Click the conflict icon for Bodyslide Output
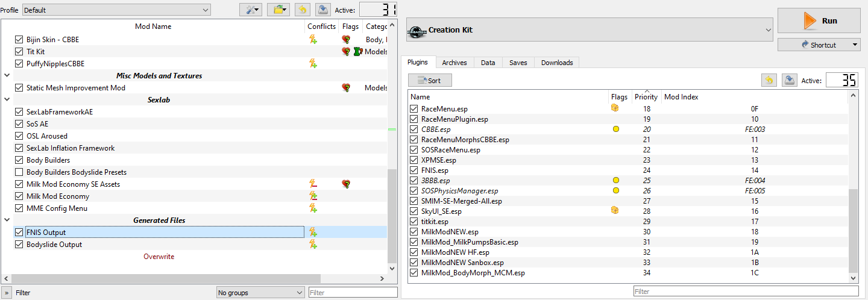 313,245
